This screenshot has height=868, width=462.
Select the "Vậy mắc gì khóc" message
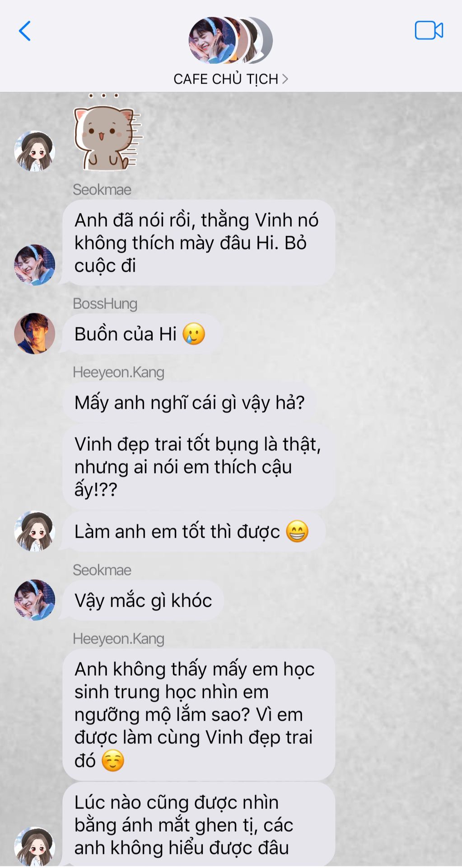pyautogui.click(x=143, y=600)
